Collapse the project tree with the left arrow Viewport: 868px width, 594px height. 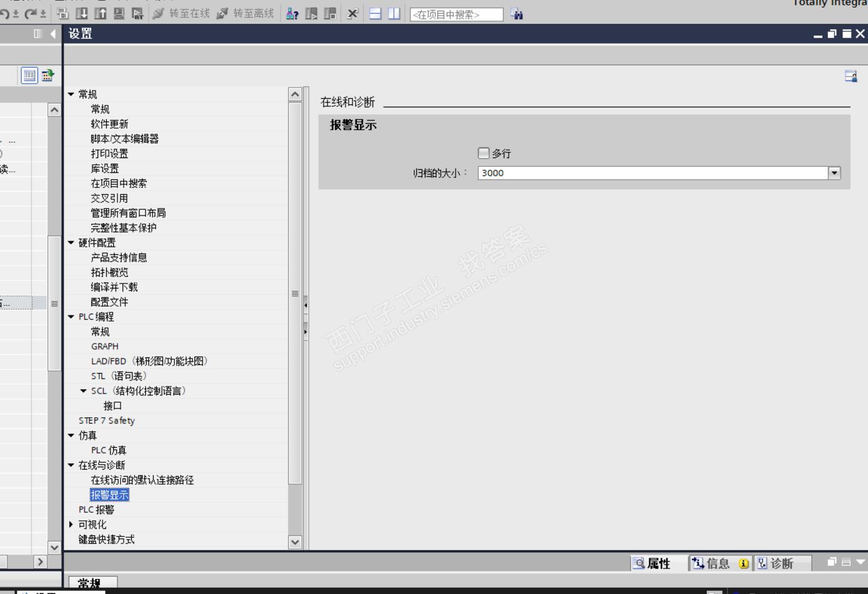(52, 34)
